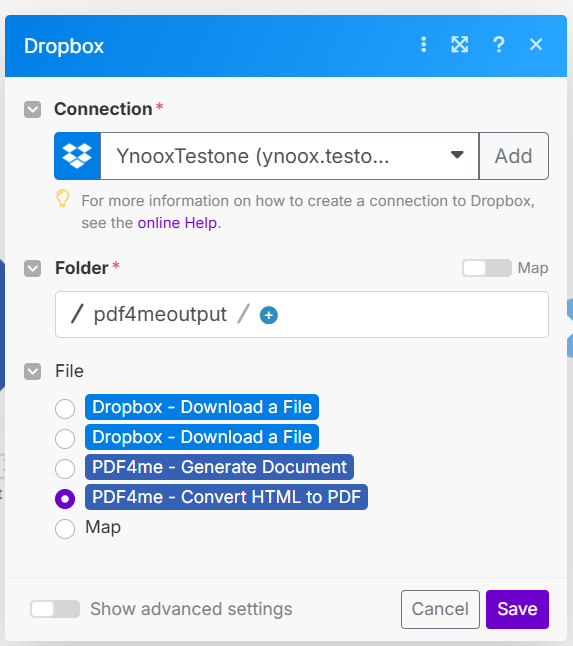This screenshot has height=646, width=573.
Task: Click the pdf4meoutput folder path field
Action: [x=302, y=315]
